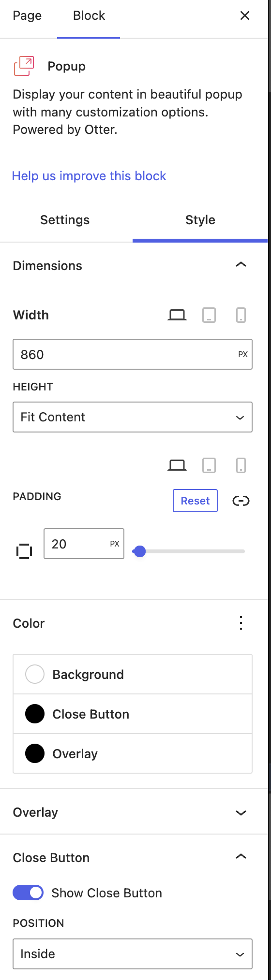Click the padding Reset button
271x980 pixels.
(195, 501)
